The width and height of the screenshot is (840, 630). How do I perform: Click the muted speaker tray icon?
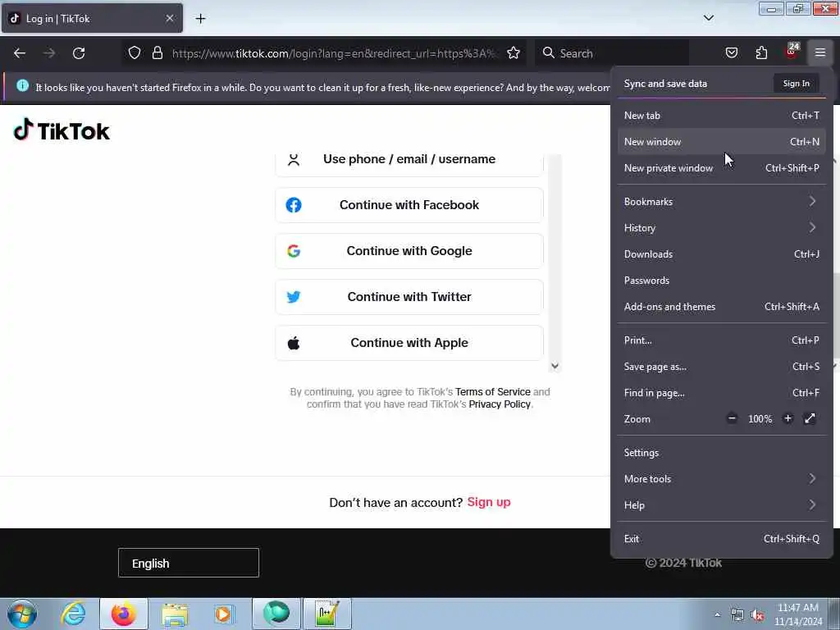(x=757, y=614)
